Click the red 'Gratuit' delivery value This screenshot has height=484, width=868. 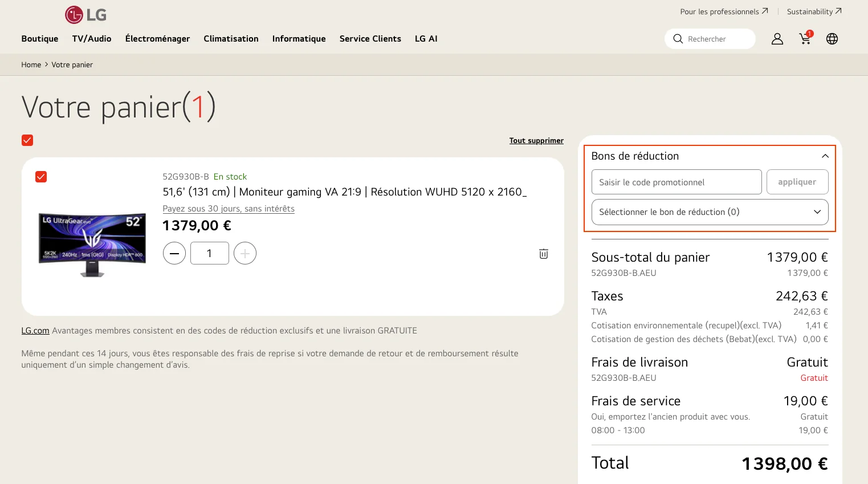click(x=814, y=378)
